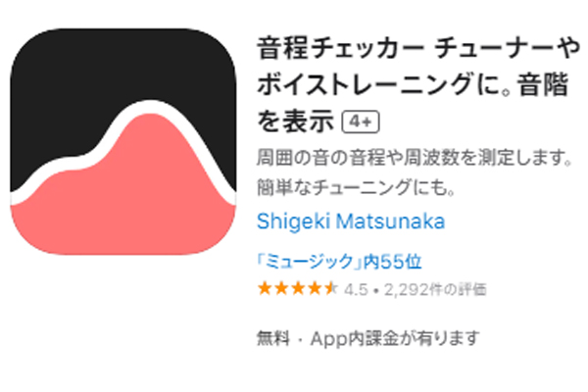Viewport: 588px width, 392px height.
Task: Click the title line ボイストレーニングに。音階
Action: coord(413,84)
